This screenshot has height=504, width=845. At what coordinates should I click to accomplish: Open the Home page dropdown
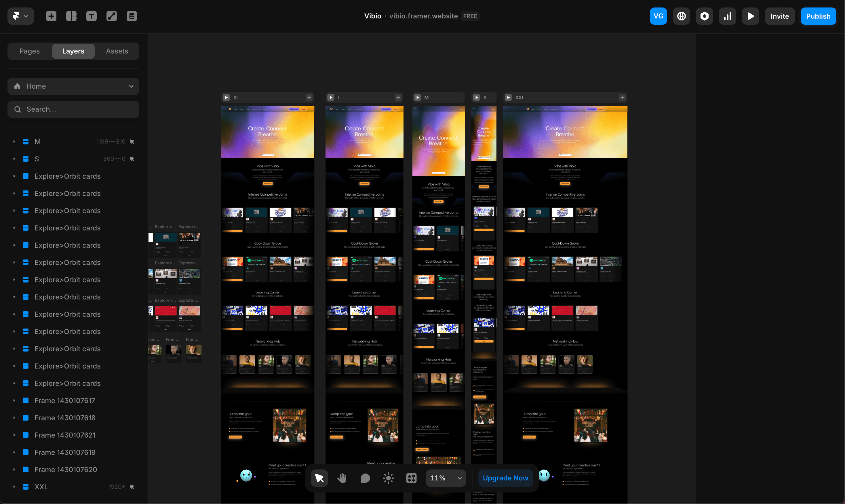[x=73, y=86]
